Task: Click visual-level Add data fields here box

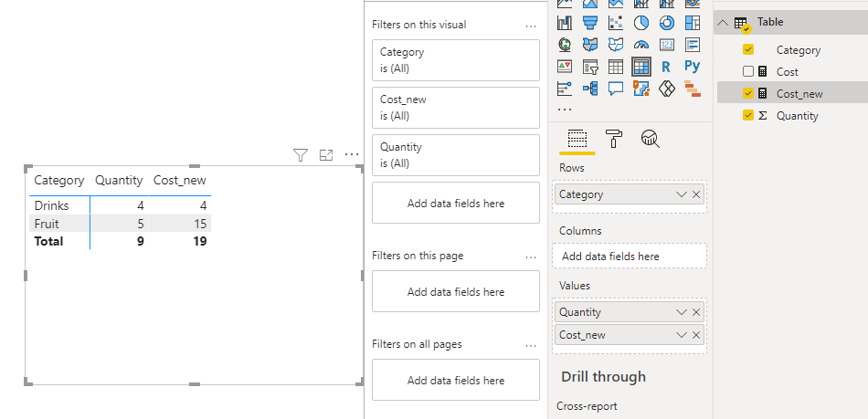Action: tap(456, 203)
